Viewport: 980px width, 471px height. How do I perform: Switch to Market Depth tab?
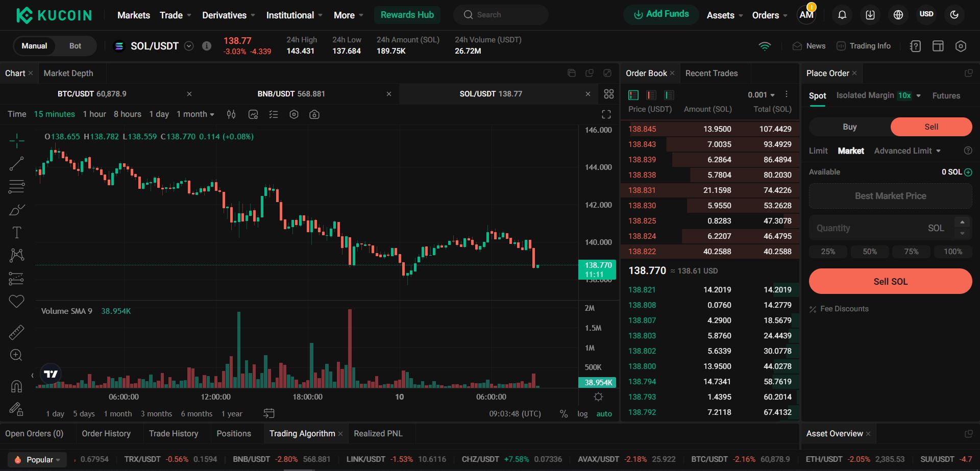pos(68,73)
